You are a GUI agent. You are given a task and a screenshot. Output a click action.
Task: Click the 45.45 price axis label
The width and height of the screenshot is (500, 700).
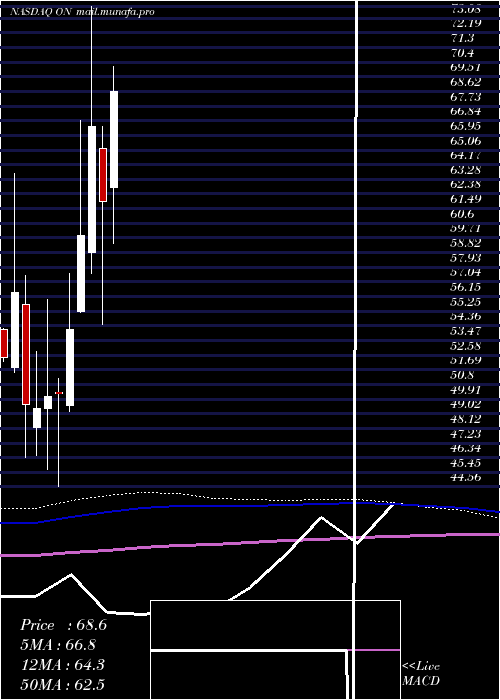pyautogui.click(x=465, y=463)
